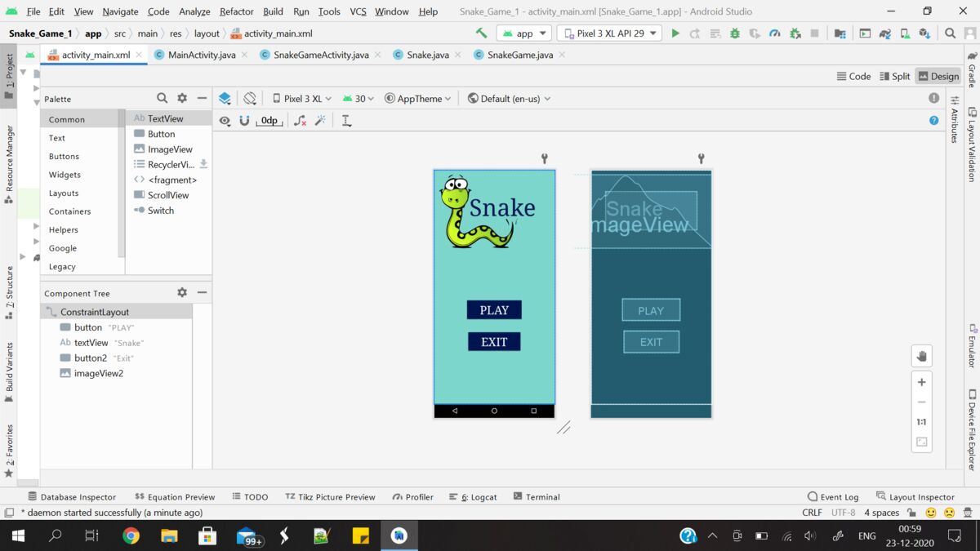Click the Make Project hammer icon
The height and width of the screenshot is (551, 980).
(481, 33)
